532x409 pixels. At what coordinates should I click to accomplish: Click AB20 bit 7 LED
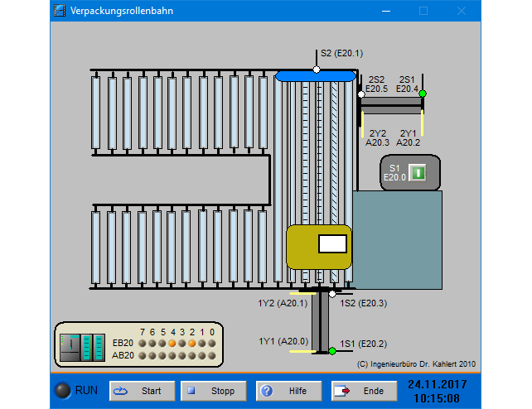pos(143,356)
